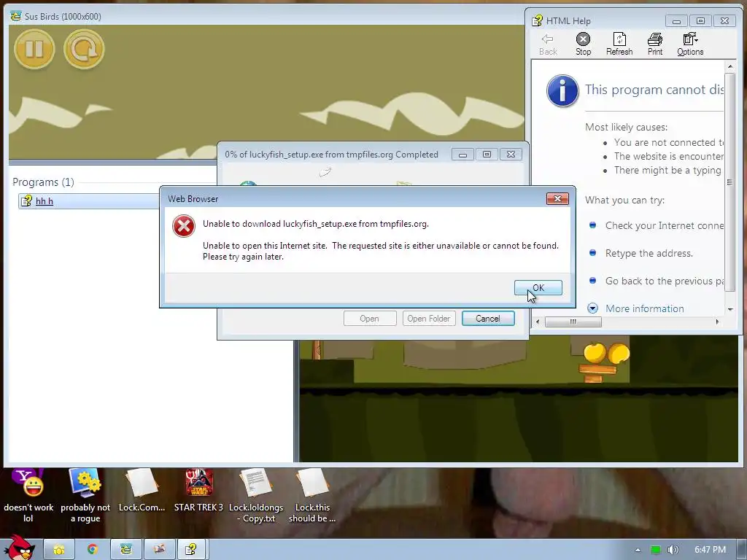
Task: Minimize the HTML Help window
Action: coord(676,21)
